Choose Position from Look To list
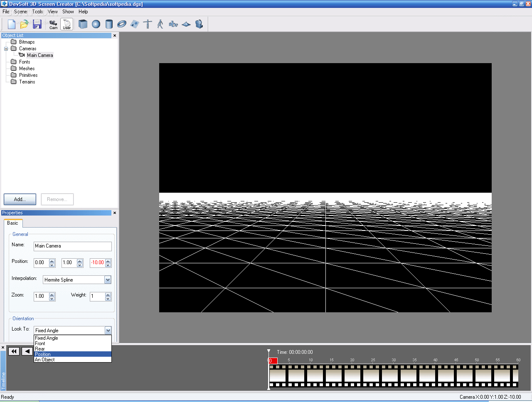The height and width of the screenshot is (402, 532). pos(73,354)
